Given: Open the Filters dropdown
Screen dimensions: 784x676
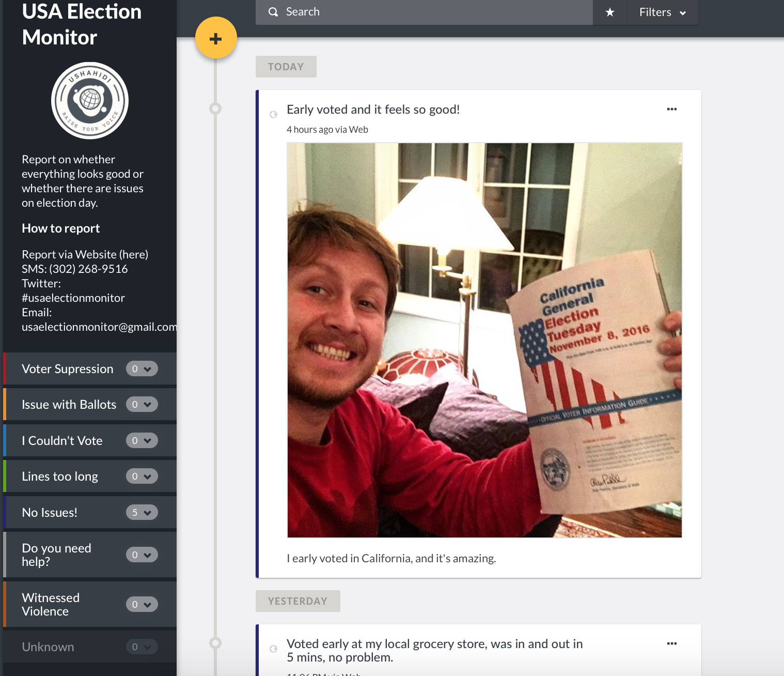Looking at the screenshot, I should 662,12.
